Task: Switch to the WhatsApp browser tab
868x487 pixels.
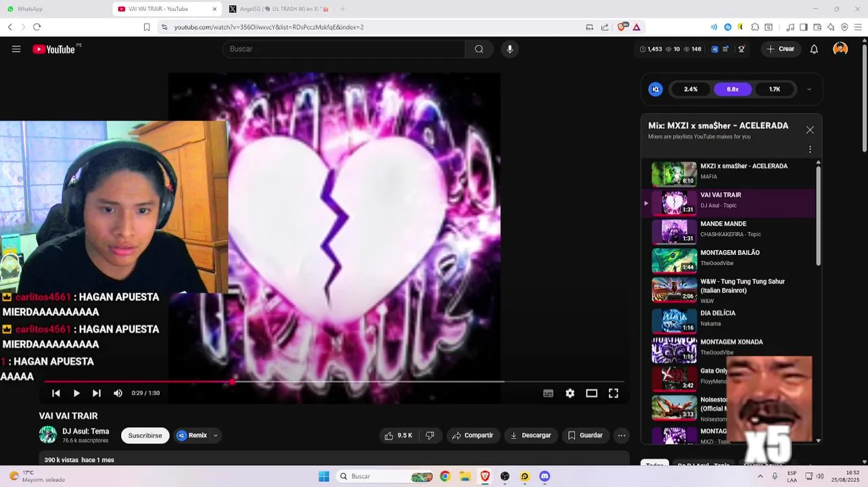Action: click(54, 9)
